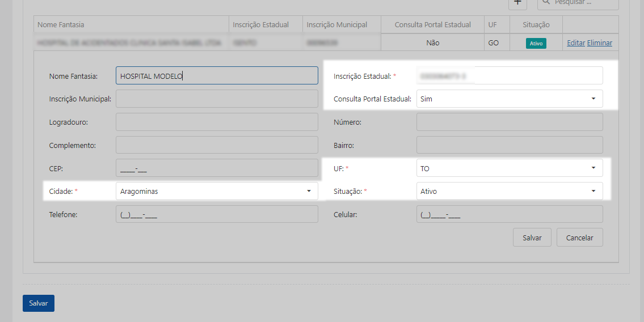Expand the Situação dropdown showing Ativo
Screen dimensions: 644x322
pos(510,191)
